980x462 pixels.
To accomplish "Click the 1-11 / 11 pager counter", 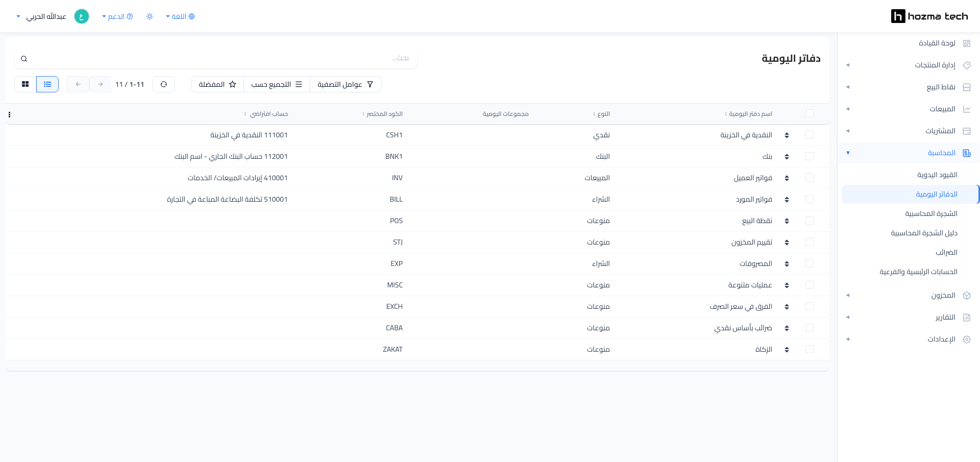I will point(130,84).
